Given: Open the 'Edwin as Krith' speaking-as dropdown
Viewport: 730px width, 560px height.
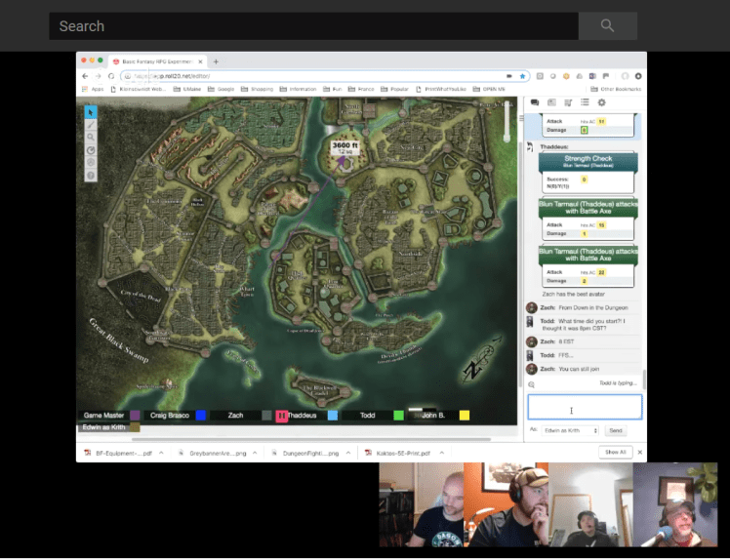Looking at the screenshot, I should point(571,430).
